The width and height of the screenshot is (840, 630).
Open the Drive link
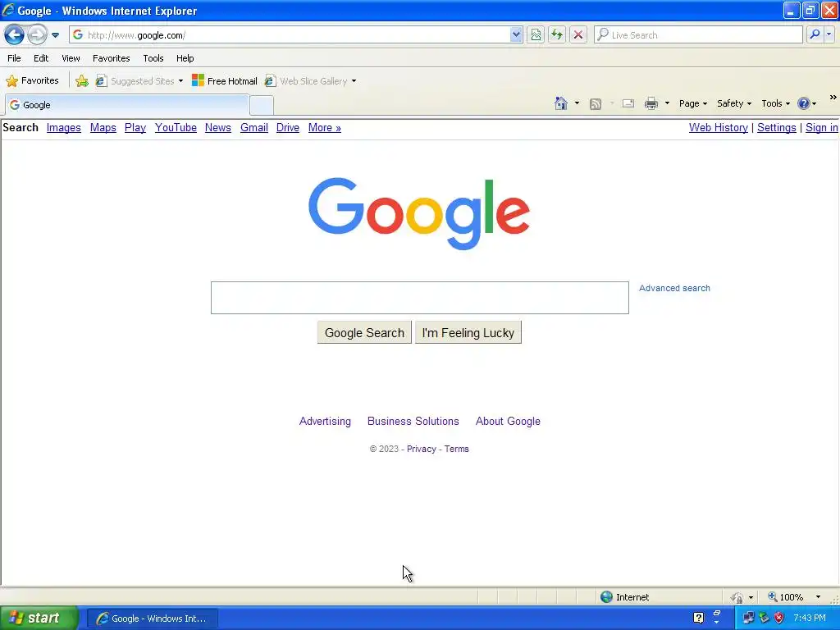pyautogui.click(x=288, y=127)
